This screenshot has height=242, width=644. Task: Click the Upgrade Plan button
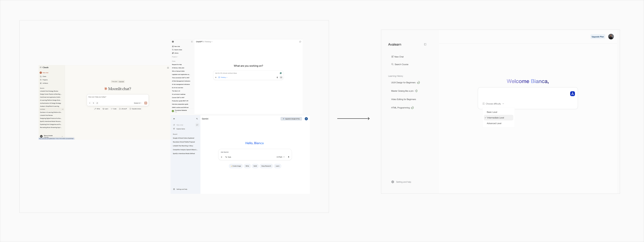[x=597, y=37]
